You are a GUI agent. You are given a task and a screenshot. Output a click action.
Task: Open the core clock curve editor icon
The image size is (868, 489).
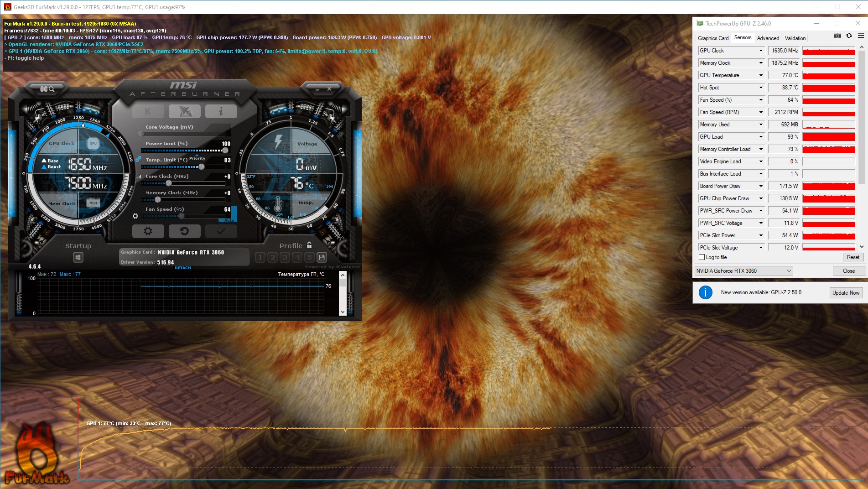click(x=139, y=177)
